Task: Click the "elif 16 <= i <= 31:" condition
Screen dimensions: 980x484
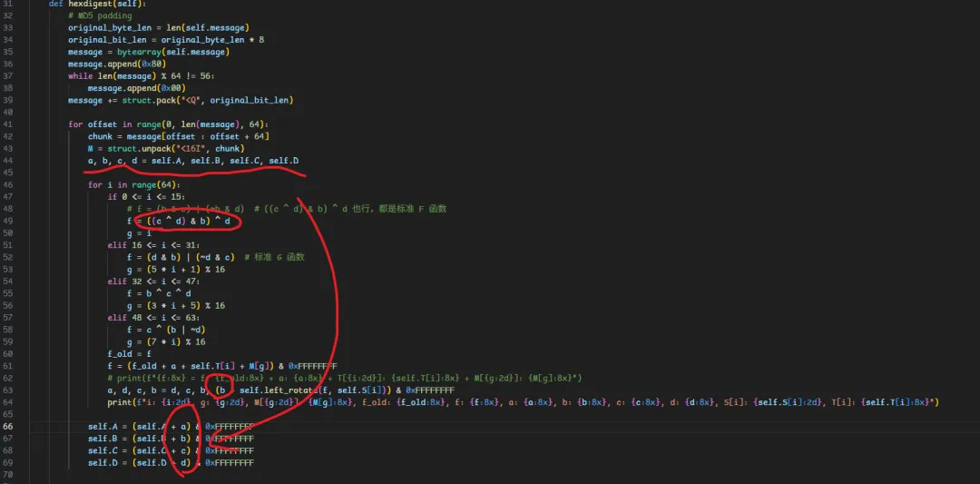Action: (x=153, y=245)
